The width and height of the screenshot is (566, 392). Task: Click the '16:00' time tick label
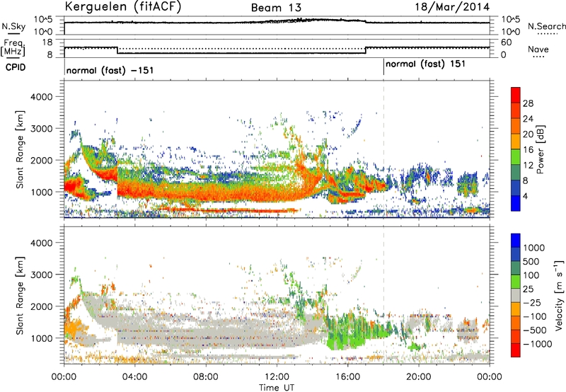coord(347,377)
